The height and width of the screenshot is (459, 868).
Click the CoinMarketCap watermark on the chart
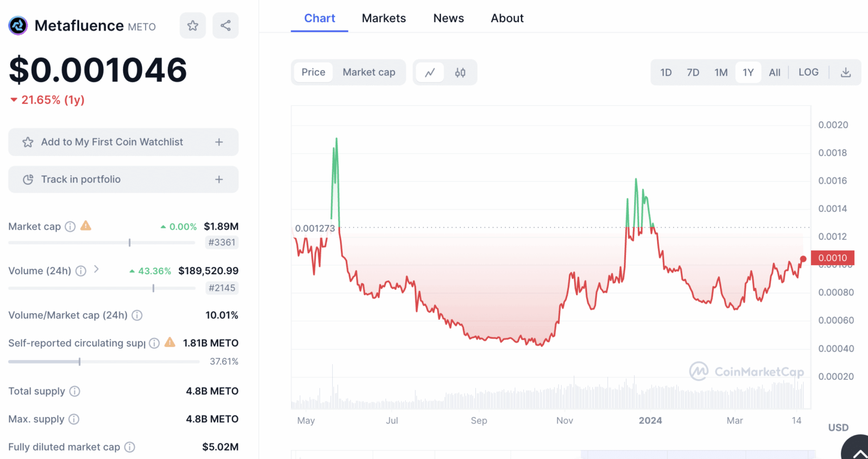tap(745, 372)
